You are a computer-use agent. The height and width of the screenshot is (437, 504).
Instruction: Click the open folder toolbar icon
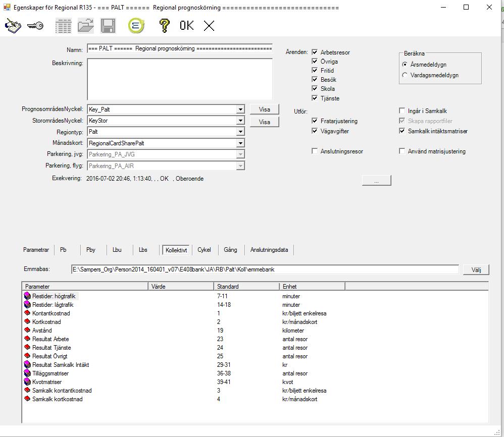coord(85,26)
